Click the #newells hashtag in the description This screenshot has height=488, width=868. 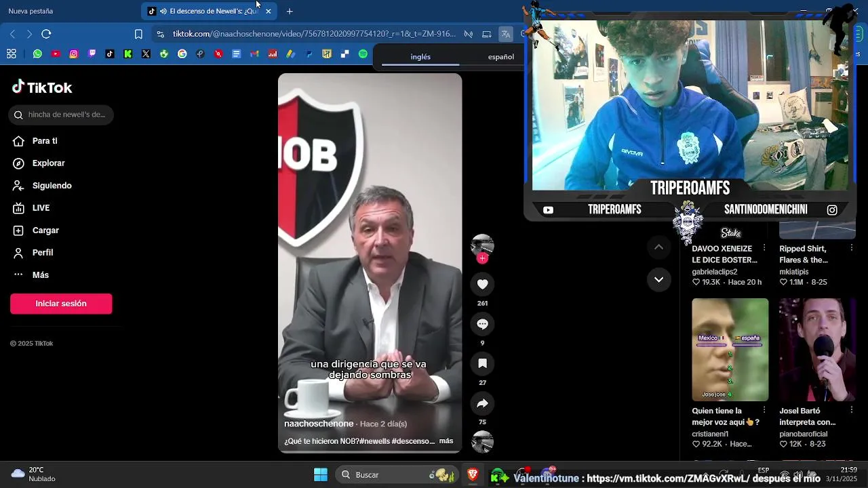pyautogui.click(x=374, y=441)
